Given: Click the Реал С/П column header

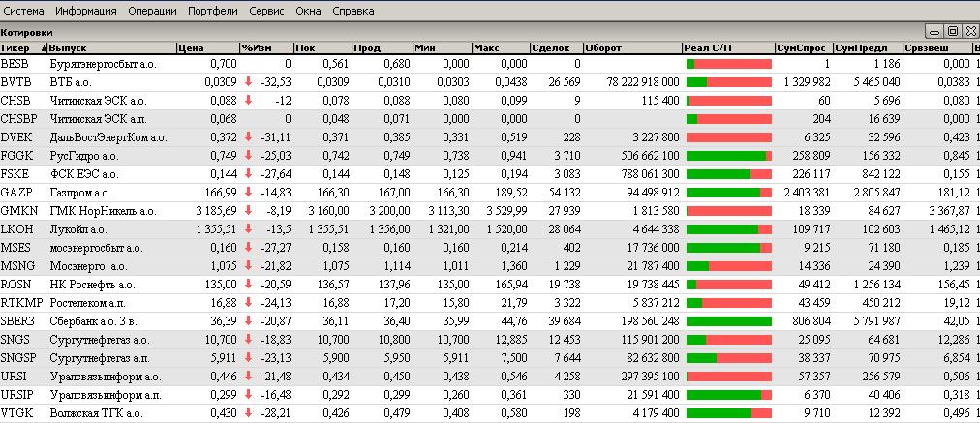Looking at the screenshot, I should pyautogui.click(x=728, y=48).
